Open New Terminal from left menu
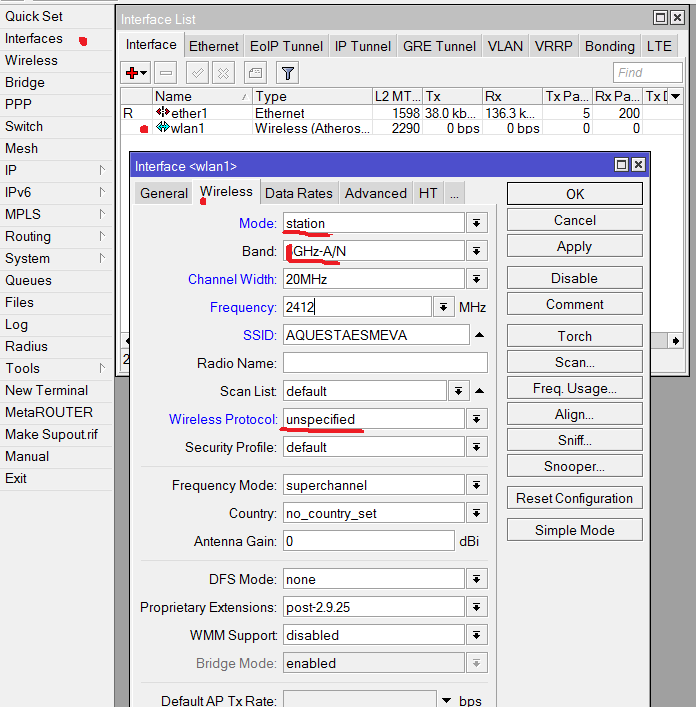The image size is (696, 707). tap(56, 390)
